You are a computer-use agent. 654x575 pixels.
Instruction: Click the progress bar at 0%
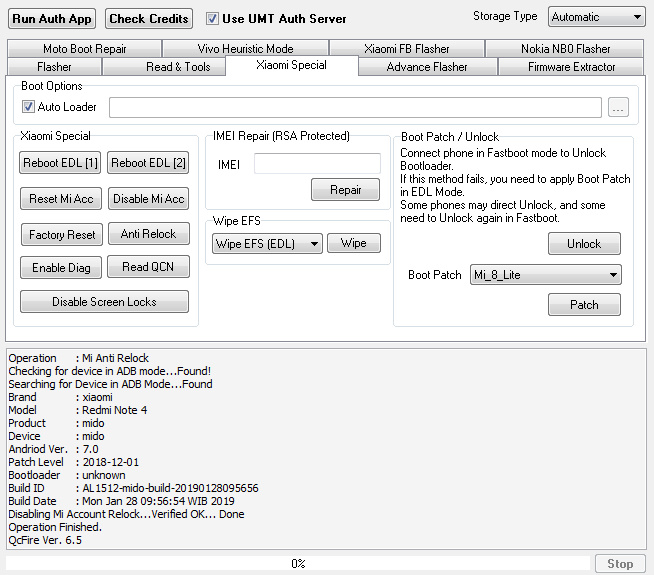(x=298, y=564)
